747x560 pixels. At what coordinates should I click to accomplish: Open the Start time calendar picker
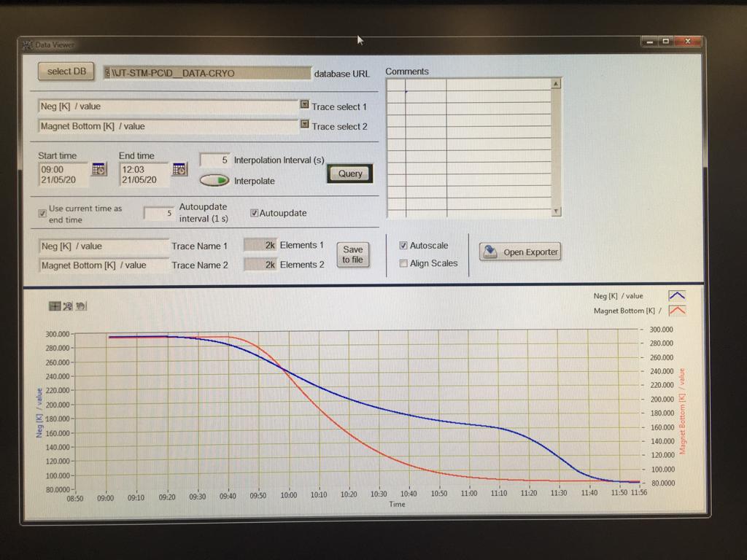98,169
